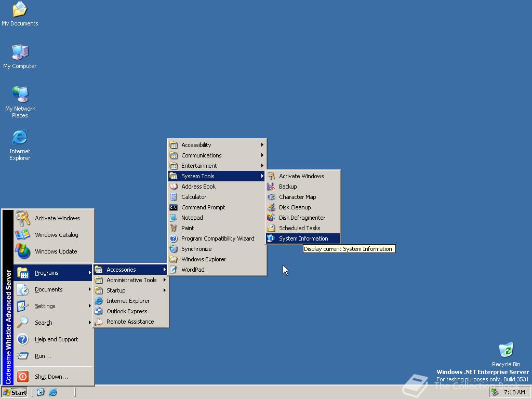This screenshot has height=399, width=532.
Task: Click the Shut Down... power icon
Action: tap(23, 377)
